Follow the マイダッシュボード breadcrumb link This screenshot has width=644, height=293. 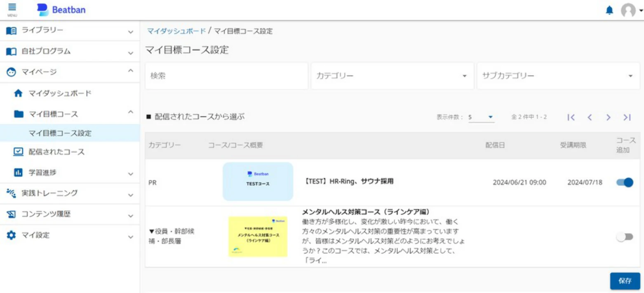(176, 31)
